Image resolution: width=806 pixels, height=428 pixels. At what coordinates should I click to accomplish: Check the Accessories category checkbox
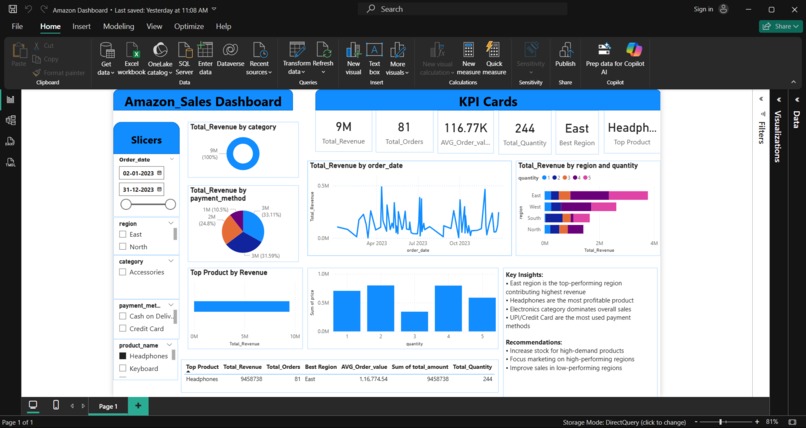click(122, 272)
